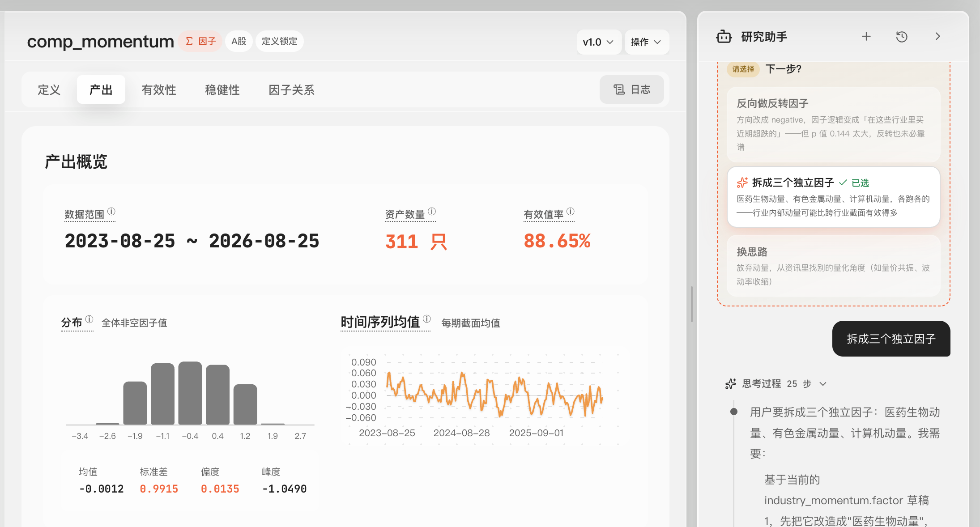The height and width of the screenshot is (527, 980).
Task: Click the 产出概览 heading
Action: tap(76, 162)
